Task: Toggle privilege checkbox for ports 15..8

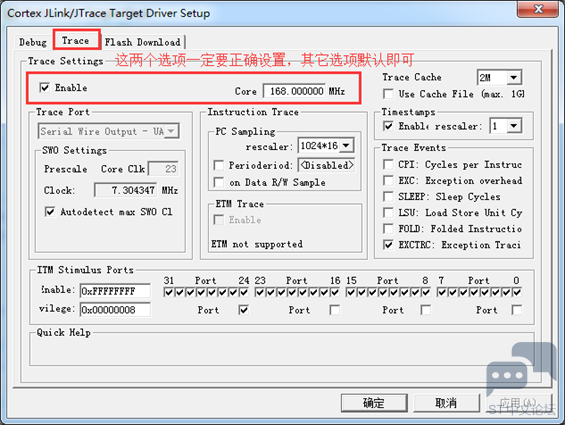Action: [426, 310]
